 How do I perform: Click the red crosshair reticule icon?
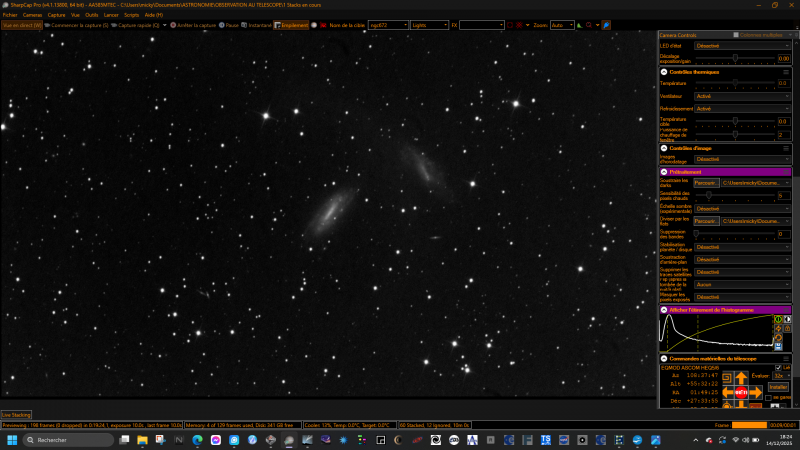pos(519,25)
